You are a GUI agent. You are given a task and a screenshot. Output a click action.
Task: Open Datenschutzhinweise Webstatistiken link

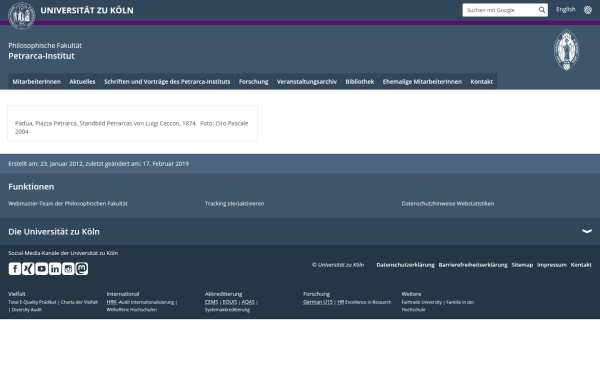(x=448, y=204)
